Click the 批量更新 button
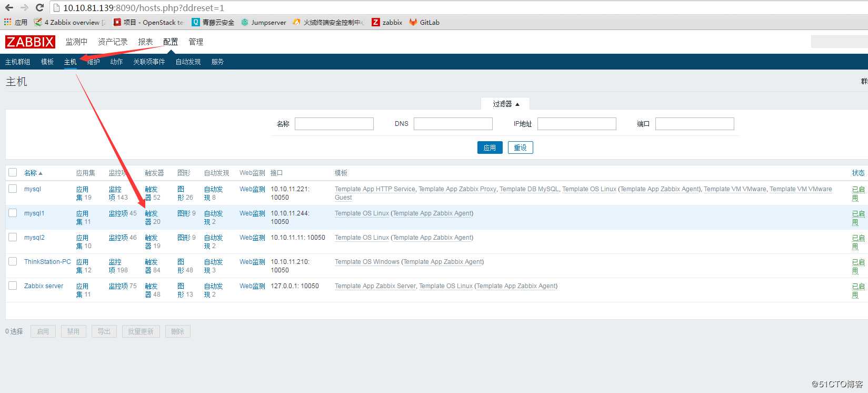The image size is (868, 393). pyautogui.click(x=141, y=331)
